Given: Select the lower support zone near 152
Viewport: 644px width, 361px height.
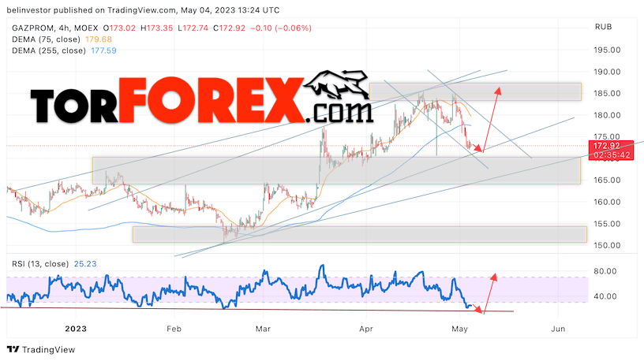Looking at the screenshot, I should (x=360, y=234).
